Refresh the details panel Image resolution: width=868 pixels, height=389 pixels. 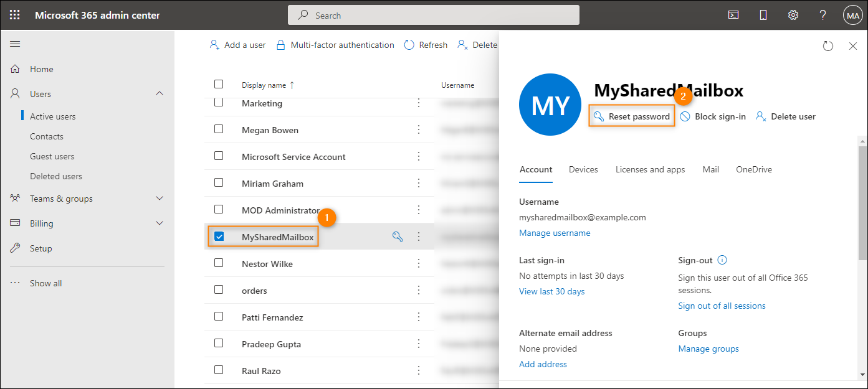pyautogui.click(x=828, y=46)
